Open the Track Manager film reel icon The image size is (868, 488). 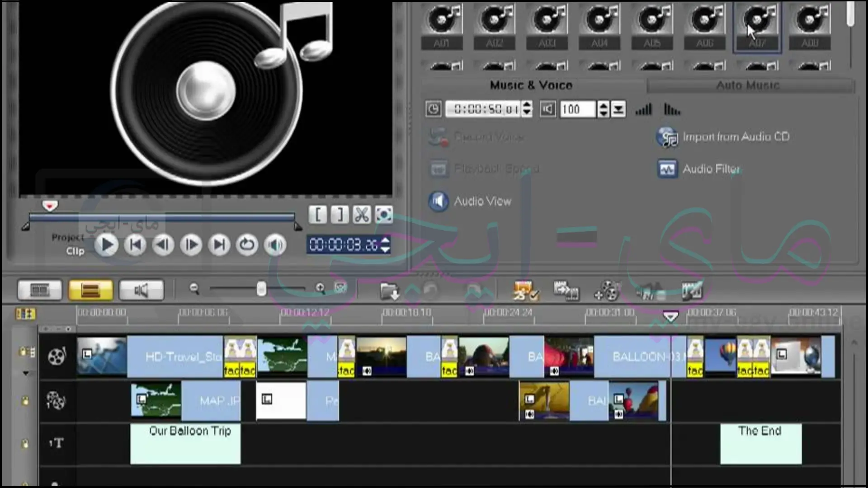[x=607, y=291]
